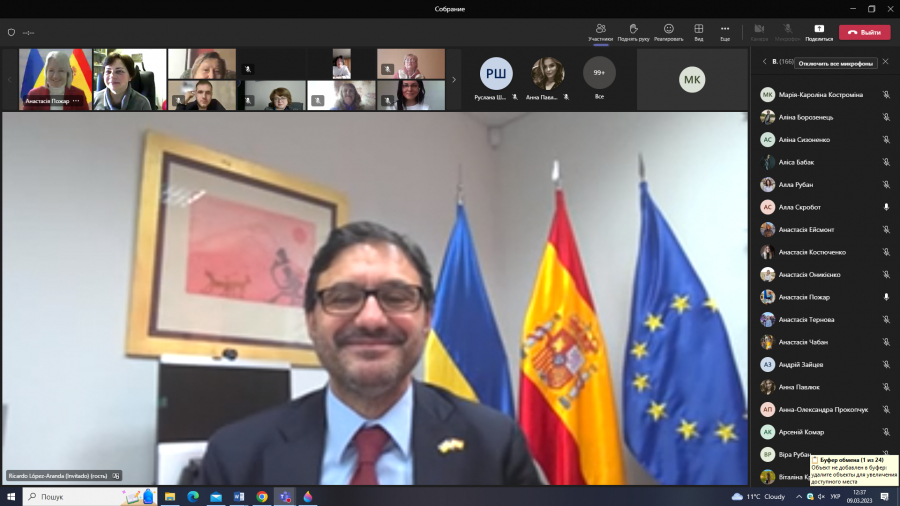The image size is (900, 506).
Task: Select Андрій Зайцев in participants list
Action: (x=825, y=364)
